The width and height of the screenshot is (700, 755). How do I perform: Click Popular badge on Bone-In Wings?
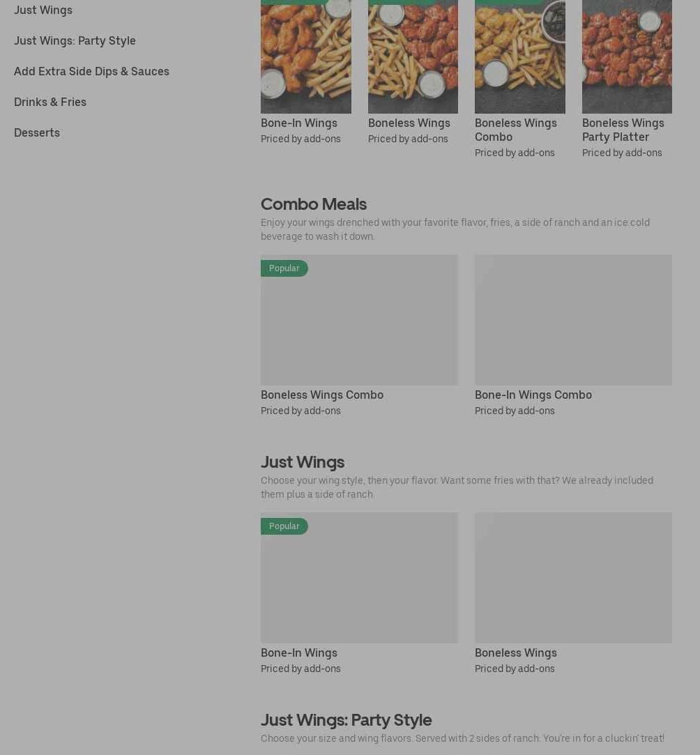tap(284, 526)
